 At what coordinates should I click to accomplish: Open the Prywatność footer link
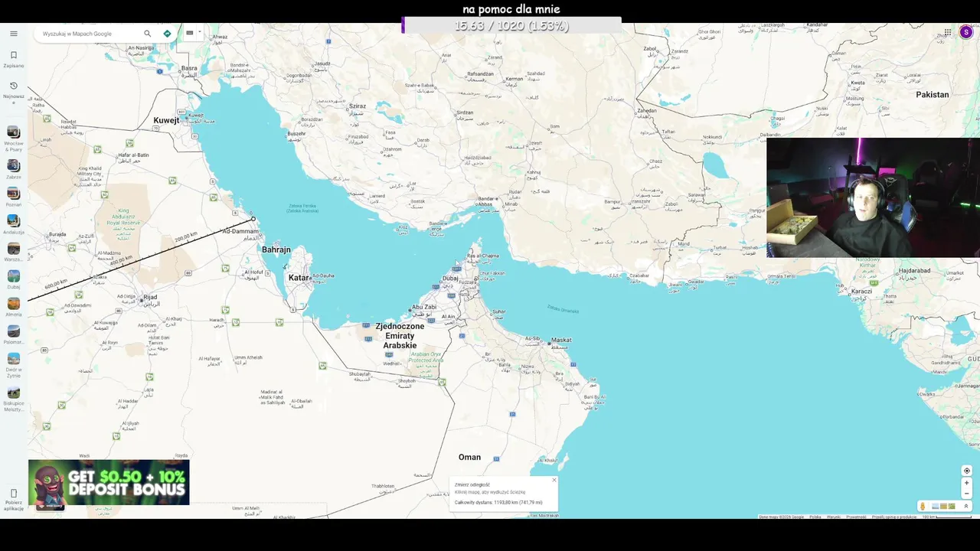tap(856, 517)
